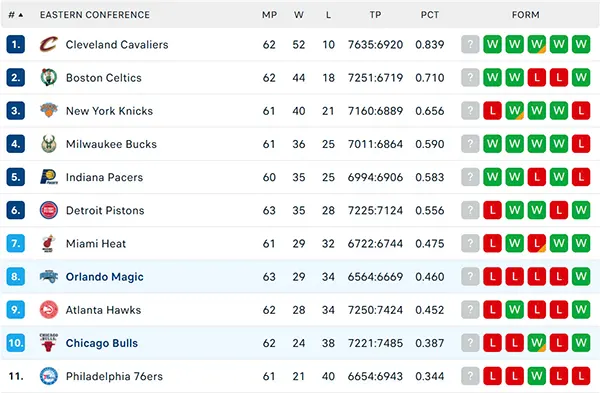Open the Orlando Magic team link

(x=104, y=277)
